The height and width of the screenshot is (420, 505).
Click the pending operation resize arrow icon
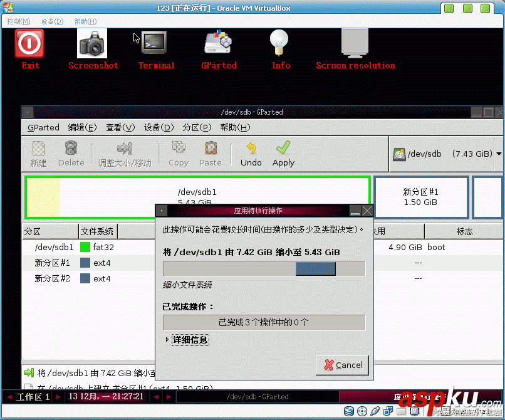(29, 373)
